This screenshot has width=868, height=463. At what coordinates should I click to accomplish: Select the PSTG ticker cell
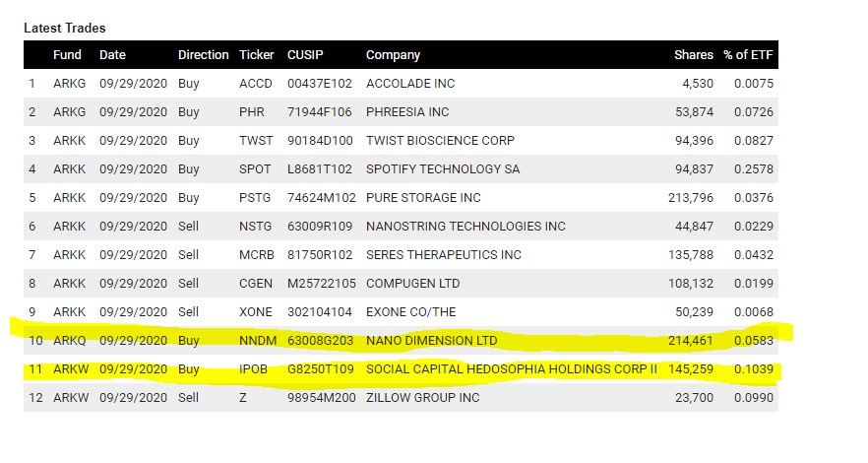(255, 198)
